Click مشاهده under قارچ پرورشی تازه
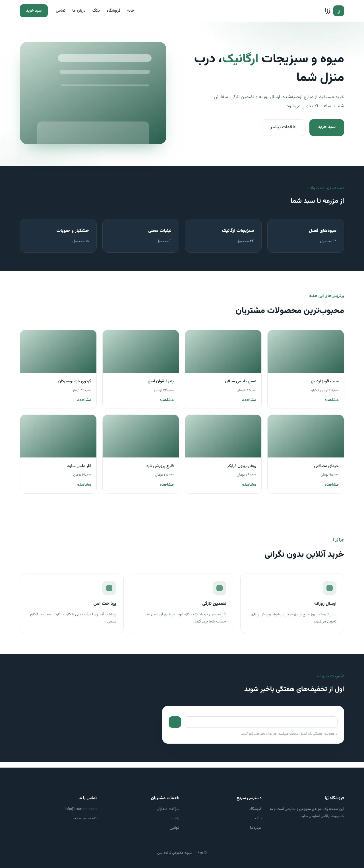Image resolution: width=364 pixels, height=868 pixels. [166, 484]
